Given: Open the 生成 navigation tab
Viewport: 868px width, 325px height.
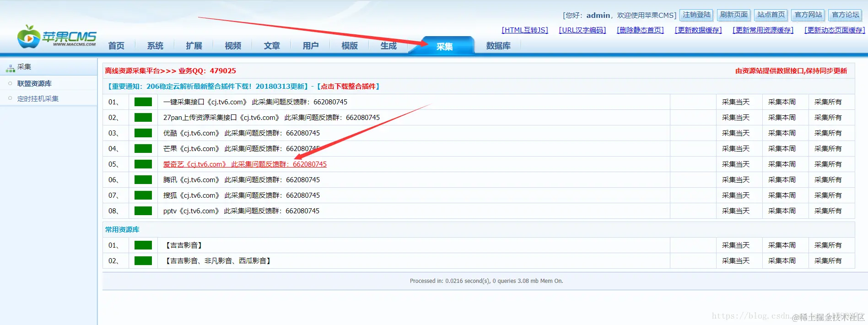Looking at the screenshot, I should click(x=388, y=46).
